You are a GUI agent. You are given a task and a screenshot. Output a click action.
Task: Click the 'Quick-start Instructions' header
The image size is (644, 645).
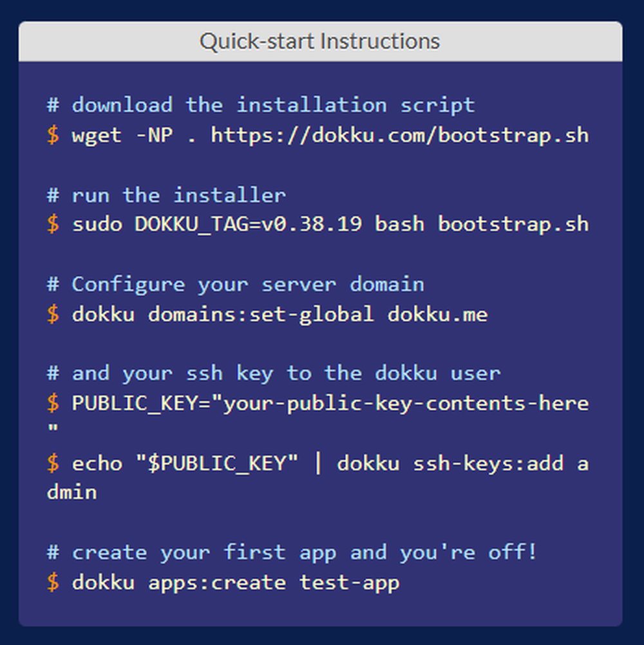(x=319, y=42)
